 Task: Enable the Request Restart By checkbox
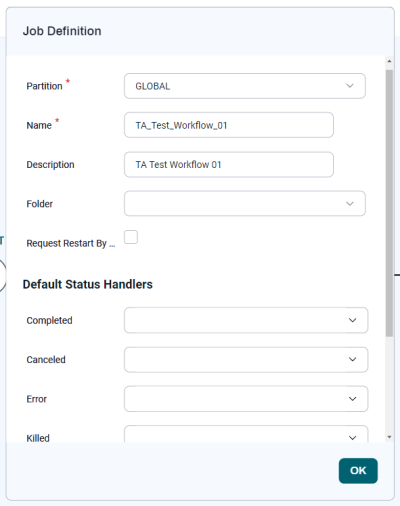131,237
